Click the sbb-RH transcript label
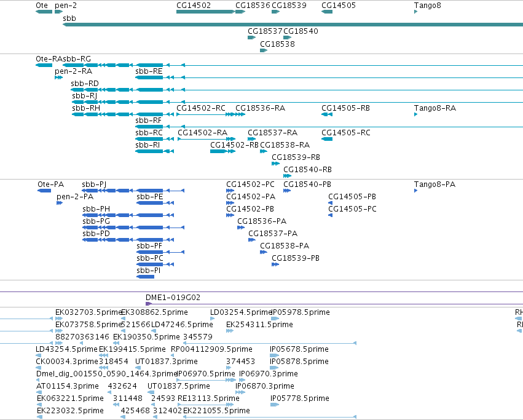Screen dimensions: 523x420 point(86,108)
